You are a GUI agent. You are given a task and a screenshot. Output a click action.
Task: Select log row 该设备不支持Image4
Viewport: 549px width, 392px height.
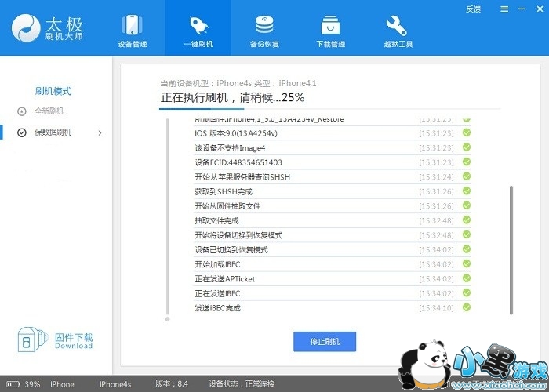click(332, 147)
